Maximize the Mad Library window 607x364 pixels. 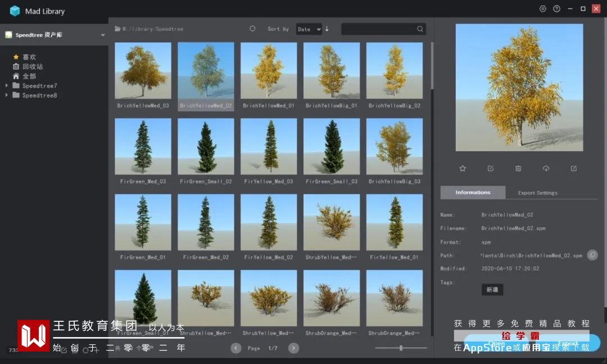[x=583, y=8]
